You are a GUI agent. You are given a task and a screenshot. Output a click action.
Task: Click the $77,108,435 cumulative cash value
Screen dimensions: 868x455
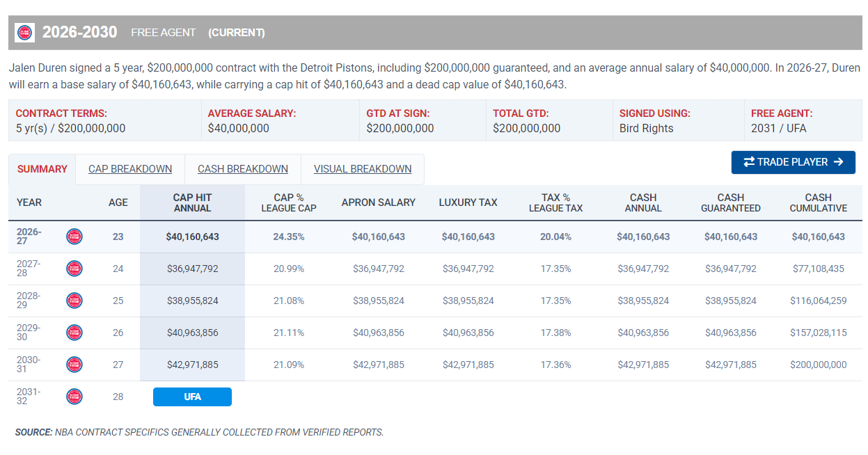click(819, 269)
